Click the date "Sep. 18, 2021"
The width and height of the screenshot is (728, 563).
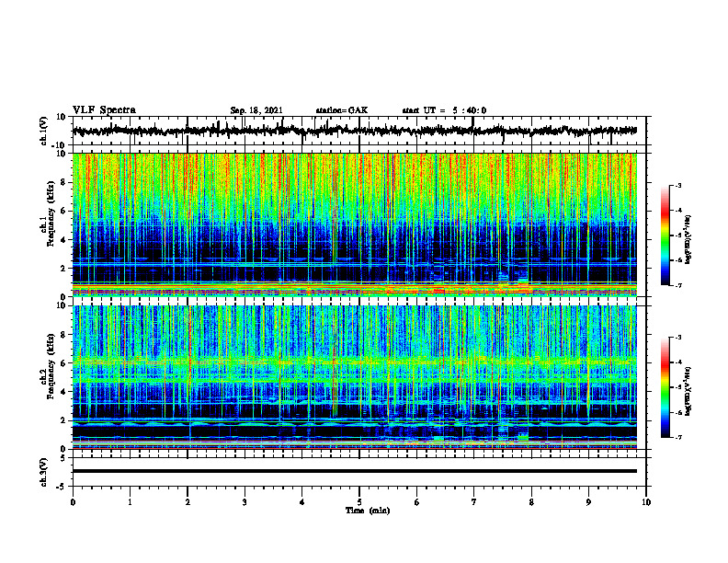(x=256, y=110)
